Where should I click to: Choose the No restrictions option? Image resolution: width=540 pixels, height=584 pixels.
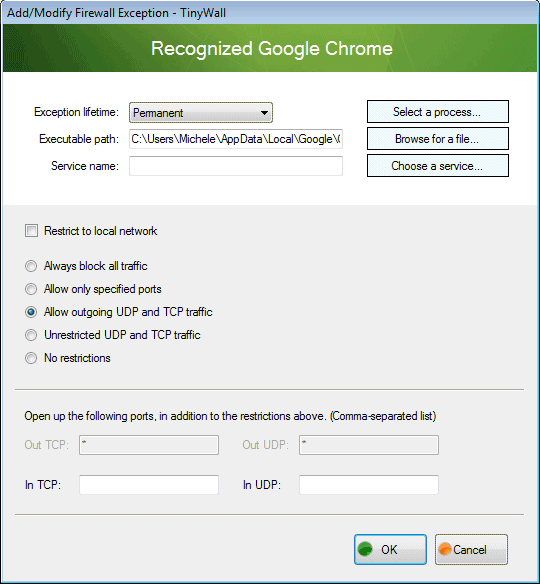(x=31, y=358)
